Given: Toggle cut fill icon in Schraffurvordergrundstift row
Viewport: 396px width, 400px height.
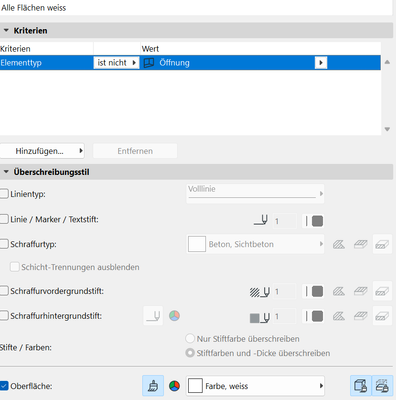Looking at the screenshot, I should [339, 292].
